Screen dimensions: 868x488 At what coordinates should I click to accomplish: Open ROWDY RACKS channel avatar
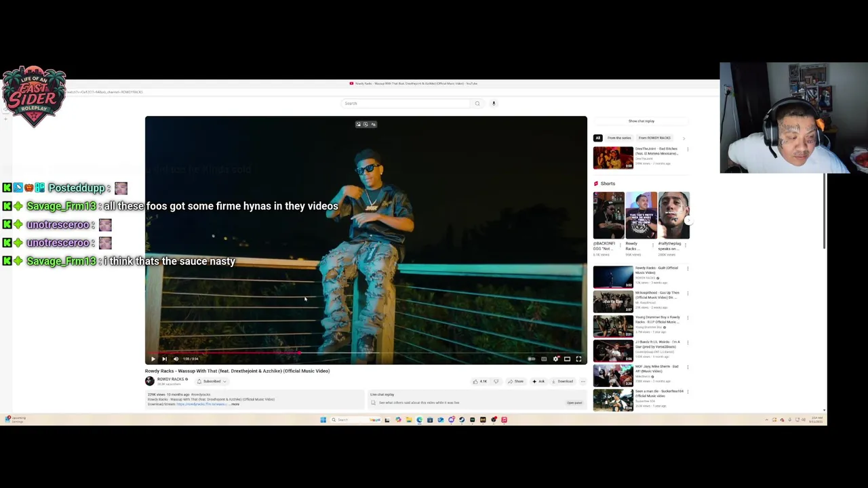149,381
